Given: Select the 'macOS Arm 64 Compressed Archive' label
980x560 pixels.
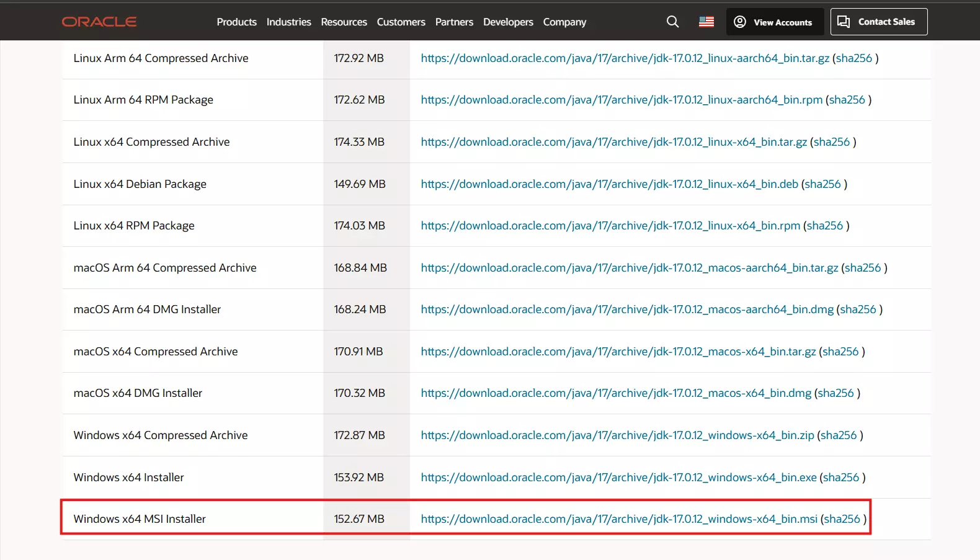Looking at the screenshot, I should pyautogui.click(x=165, y=268).
